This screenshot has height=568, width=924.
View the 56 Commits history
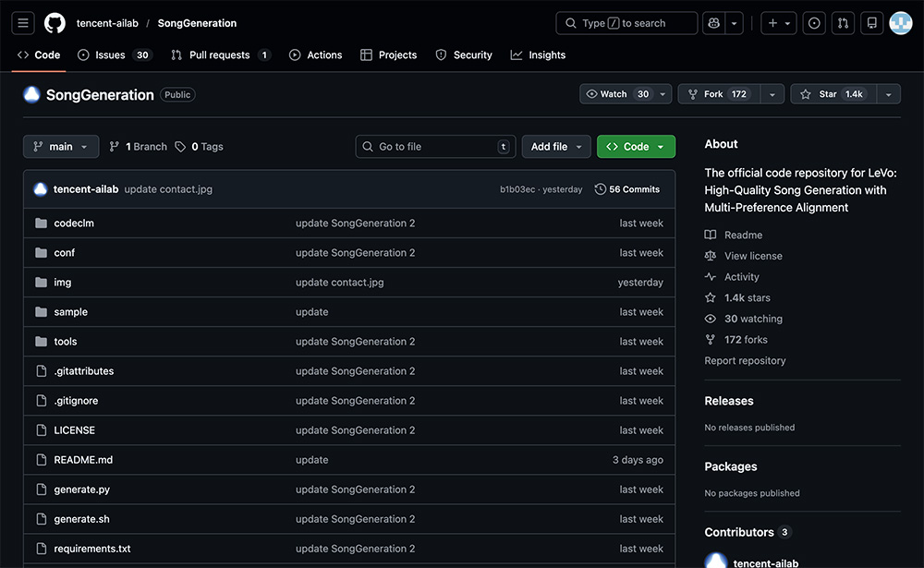(627, 189)
